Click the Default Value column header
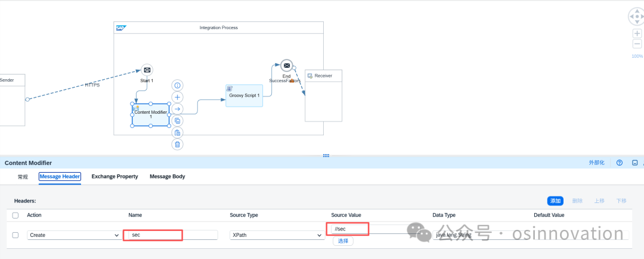The width and height of the screenshot is (644, 259). point(549,215)
